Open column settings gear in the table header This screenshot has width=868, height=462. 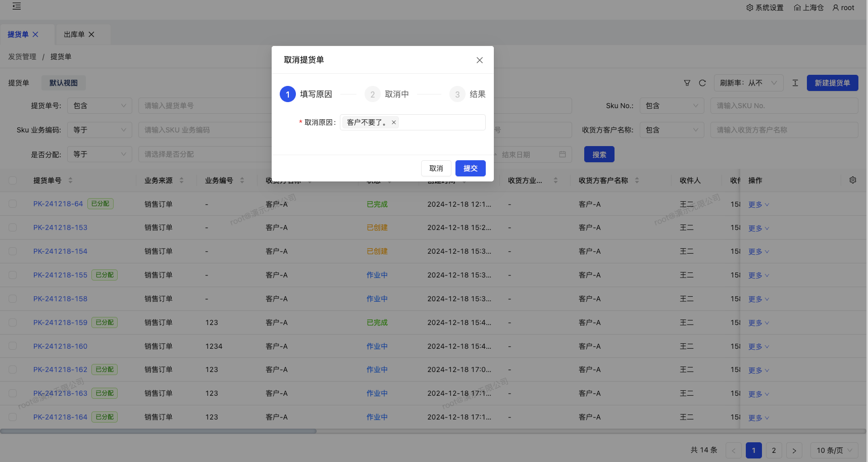[x=852, y=179]
